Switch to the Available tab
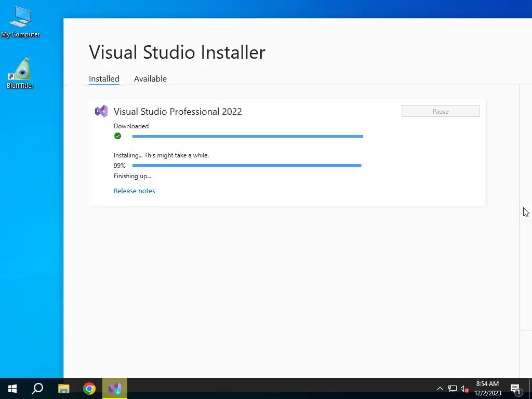 click(150, 79)
